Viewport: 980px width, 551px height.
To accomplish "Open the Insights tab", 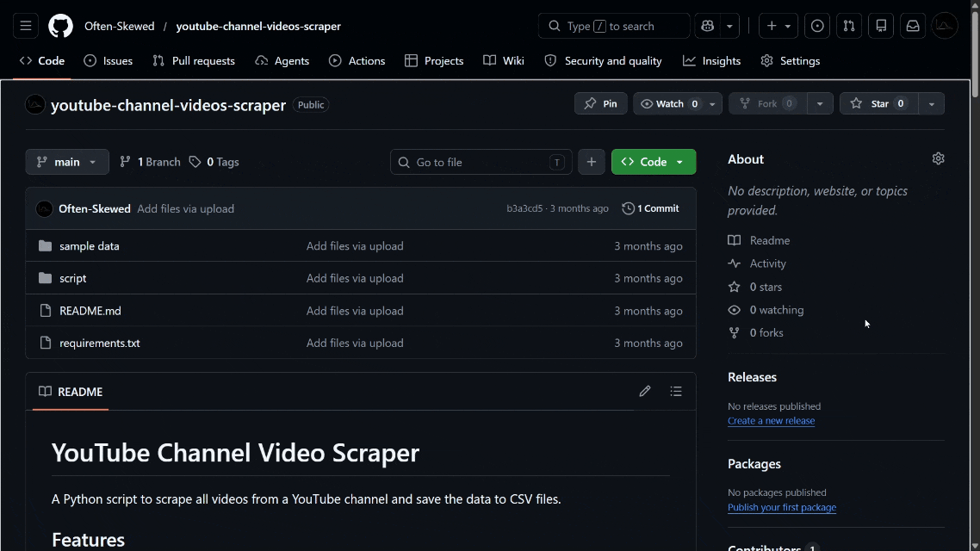I will [712, 60].
